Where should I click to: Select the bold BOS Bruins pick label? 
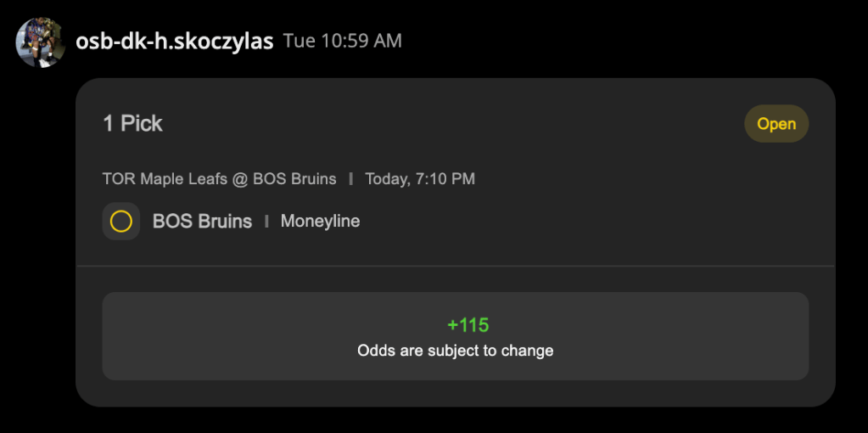[x=202, y=222]
